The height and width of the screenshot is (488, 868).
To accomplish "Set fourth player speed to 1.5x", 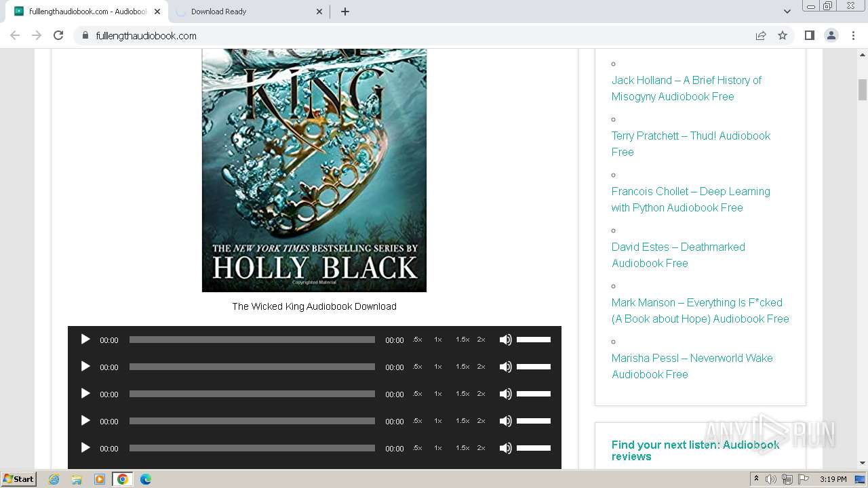I will pyautogui.click(x=462, y=421).
